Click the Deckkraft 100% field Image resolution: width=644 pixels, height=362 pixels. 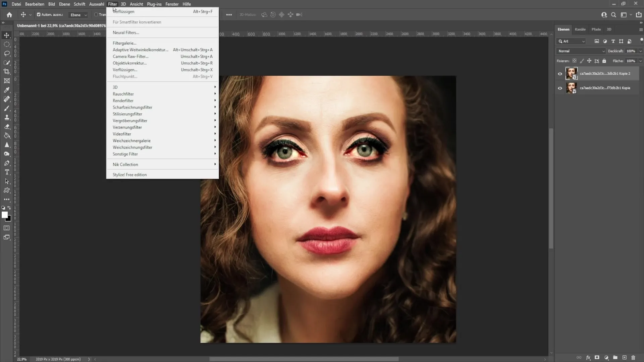click(x=631, y=51)
